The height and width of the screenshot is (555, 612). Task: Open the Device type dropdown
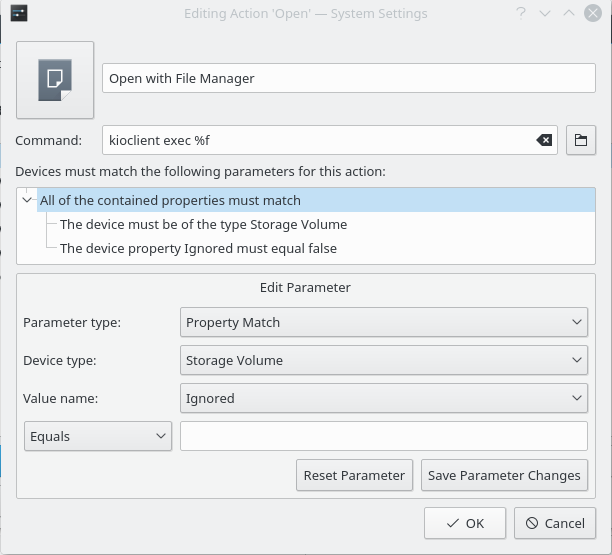(383, 360)
